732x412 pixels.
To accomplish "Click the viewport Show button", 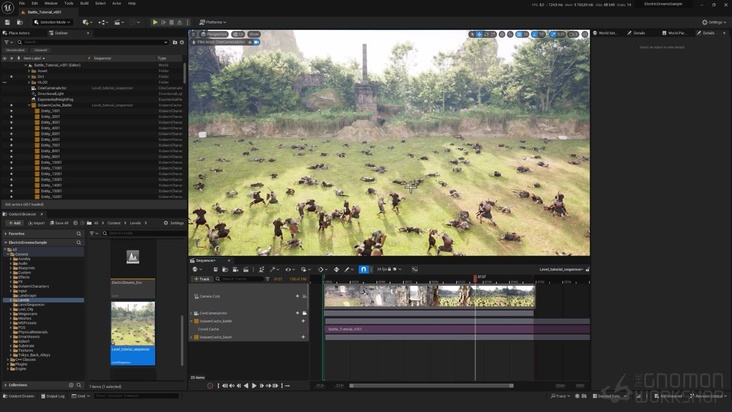I will (254, 34).
